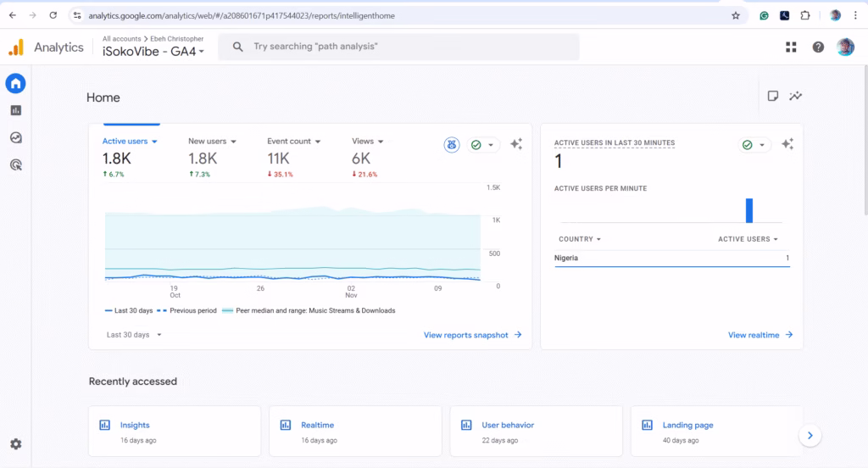Toggle the peer benchmarking icon on chart card

pos(452,145)
